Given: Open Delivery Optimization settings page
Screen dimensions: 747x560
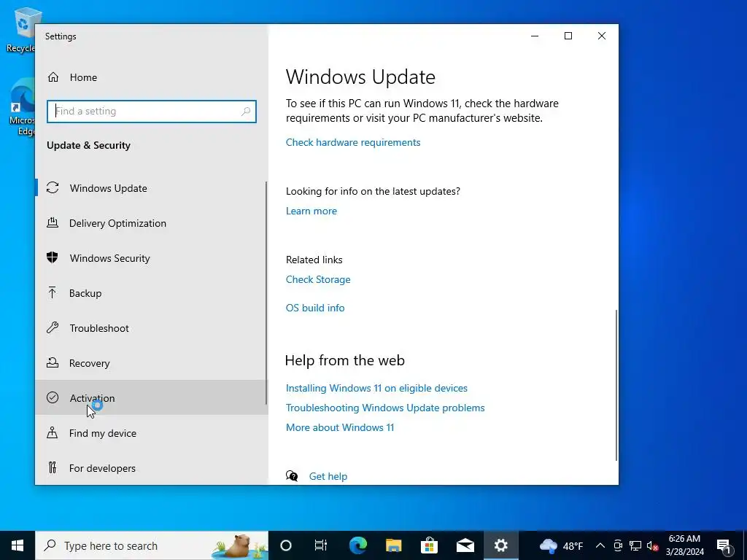Looking at the screenshot, I should point(152,223).
